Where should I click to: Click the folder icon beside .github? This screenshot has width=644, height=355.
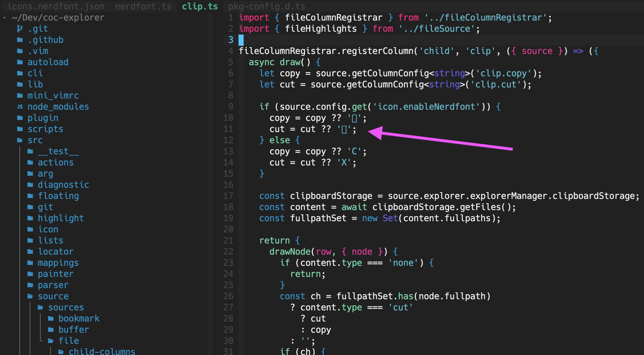point(19,40)
